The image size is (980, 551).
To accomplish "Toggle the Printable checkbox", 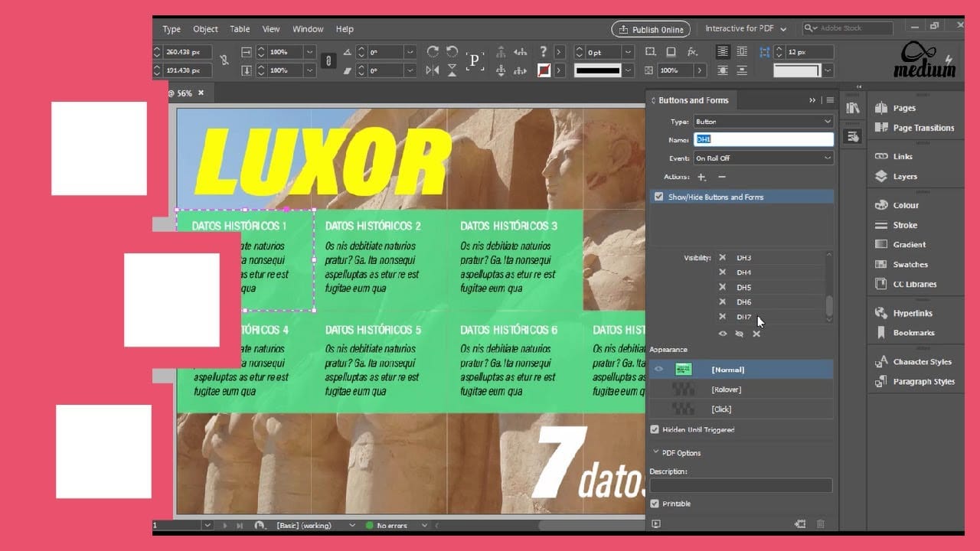I will point(655,504).
